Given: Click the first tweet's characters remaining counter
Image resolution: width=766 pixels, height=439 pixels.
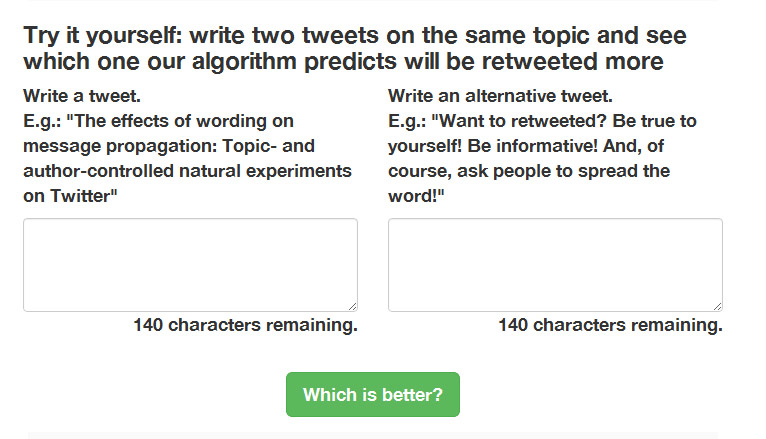Looking at the screenshot, I should pyautogui.click(x=245, y=325).
